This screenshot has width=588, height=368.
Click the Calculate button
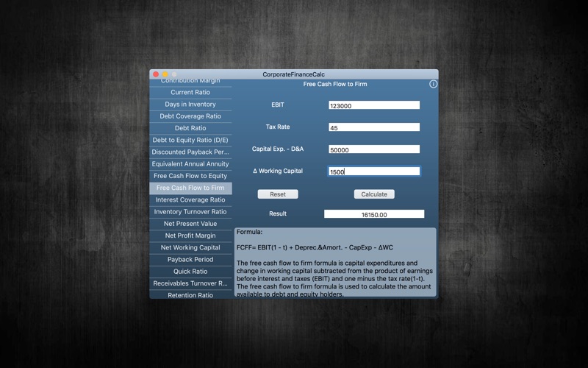pyautogui.click(x=374, y=194)
